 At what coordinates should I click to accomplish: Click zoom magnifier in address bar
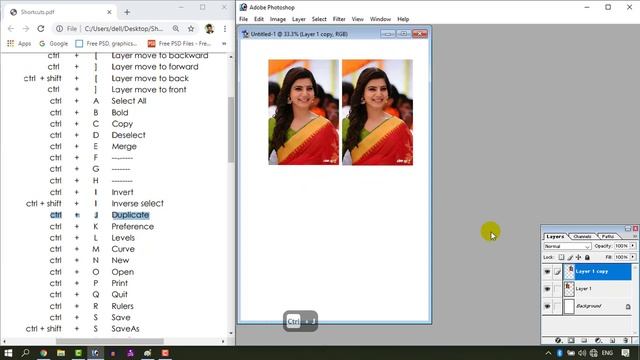(176, 29)
